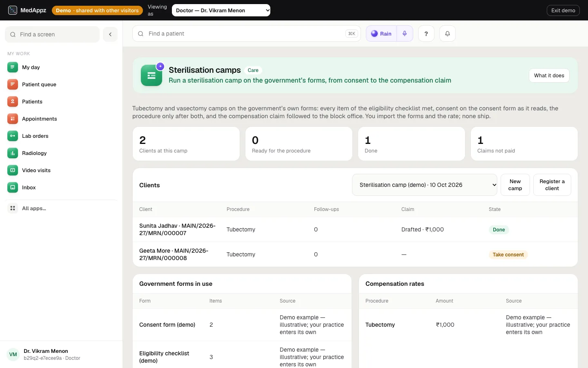Click the Clients at this camp card
This screenshot has height=368, width=588.
[186, 144]
